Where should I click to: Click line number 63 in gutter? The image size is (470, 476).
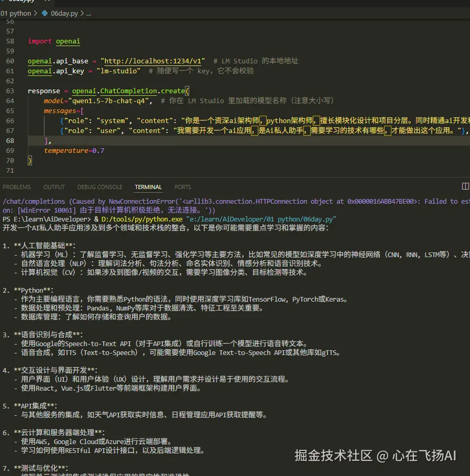click(x=10, y=91)
